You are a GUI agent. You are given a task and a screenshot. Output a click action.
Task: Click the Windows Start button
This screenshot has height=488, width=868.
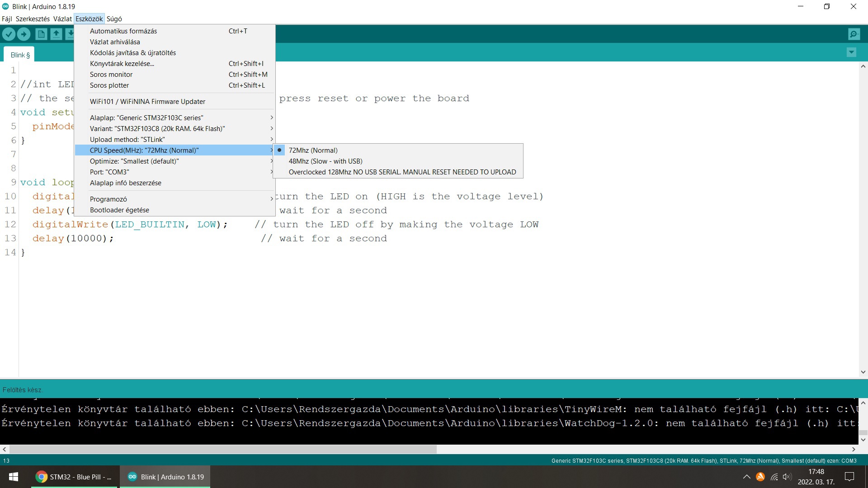[x=14, y=477]
